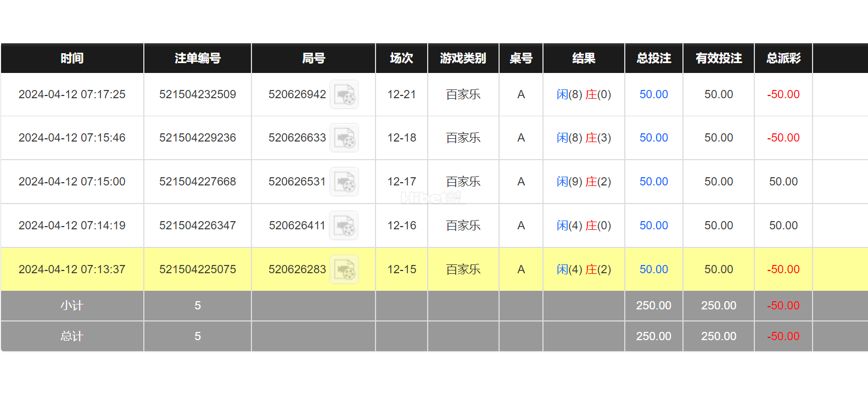Open video replay icon for round 520626942
Image resolution: width=868 pixels, height=395 pixels.
pyautogui.click(x=344, y=94)
